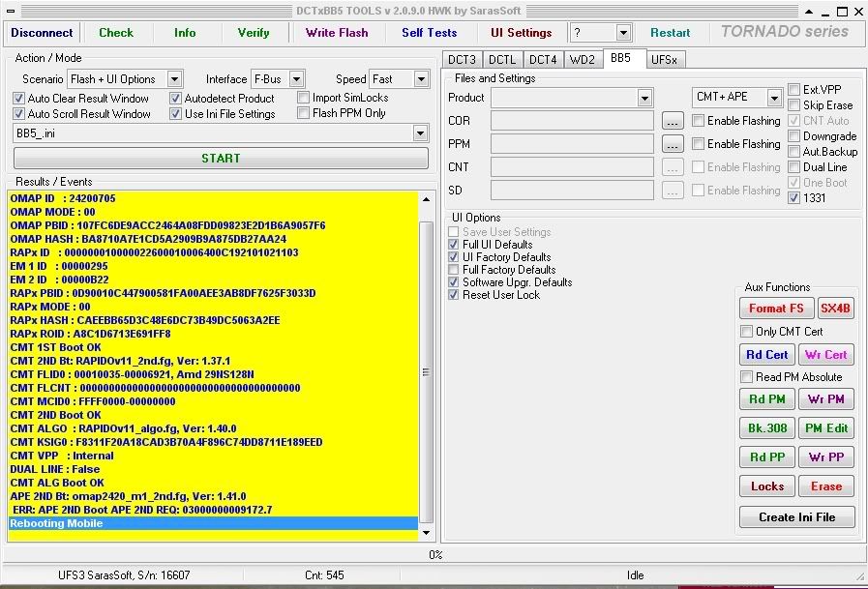The width and height of the screenshot is (868, 589).
Task: Uncheck the 1331 option
Action: (x=794, y=198)
